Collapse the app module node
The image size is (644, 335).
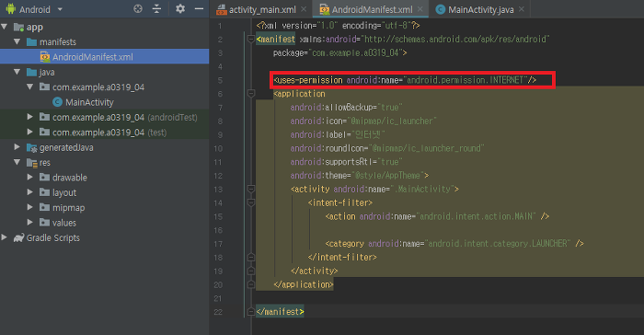[5, 27]
